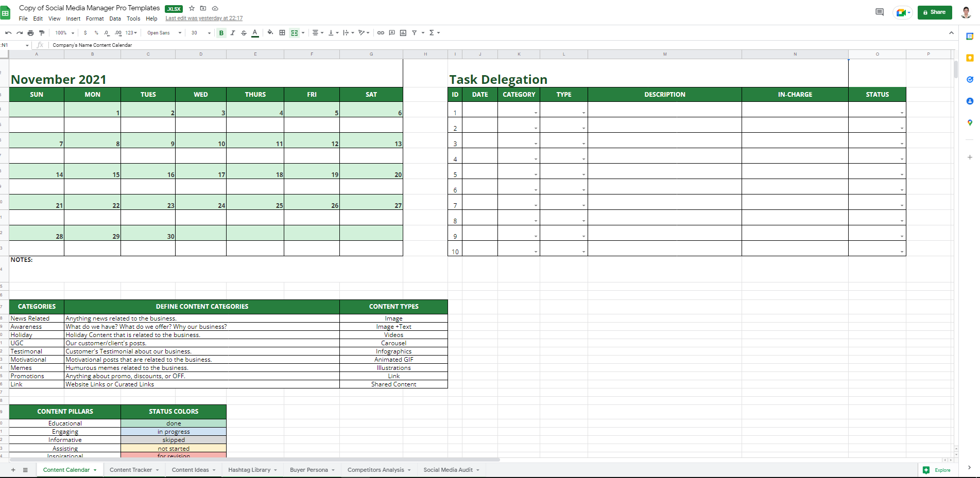The image size is (980, 478).
Task: Open the Tools menu
Action: click(133, 19)
